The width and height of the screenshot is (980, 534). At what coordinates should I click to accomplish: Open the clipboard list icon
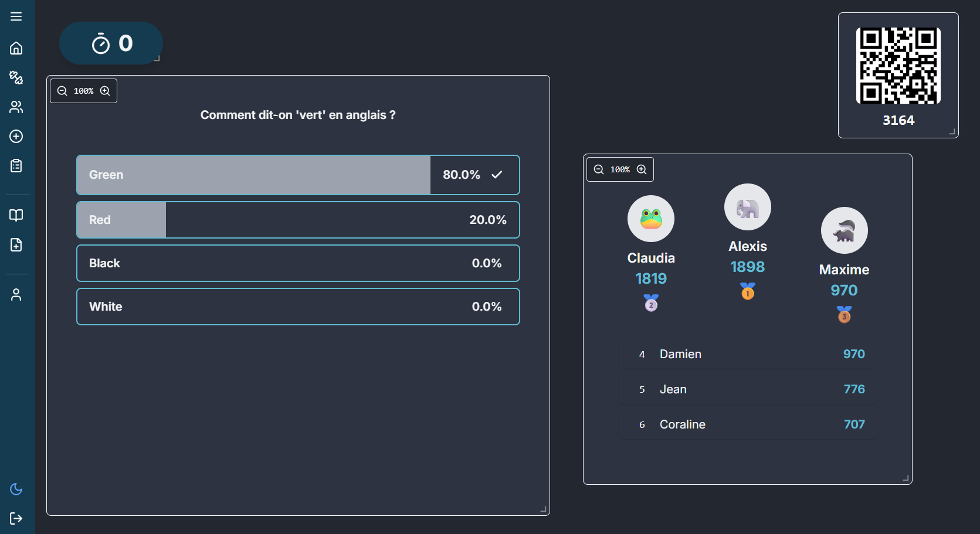click(x=16, y=166)
